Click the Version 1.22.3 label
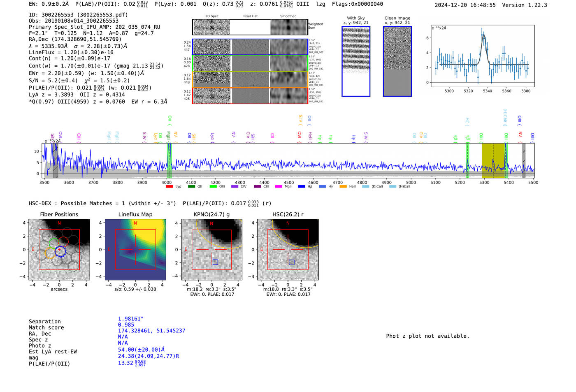 525,5
